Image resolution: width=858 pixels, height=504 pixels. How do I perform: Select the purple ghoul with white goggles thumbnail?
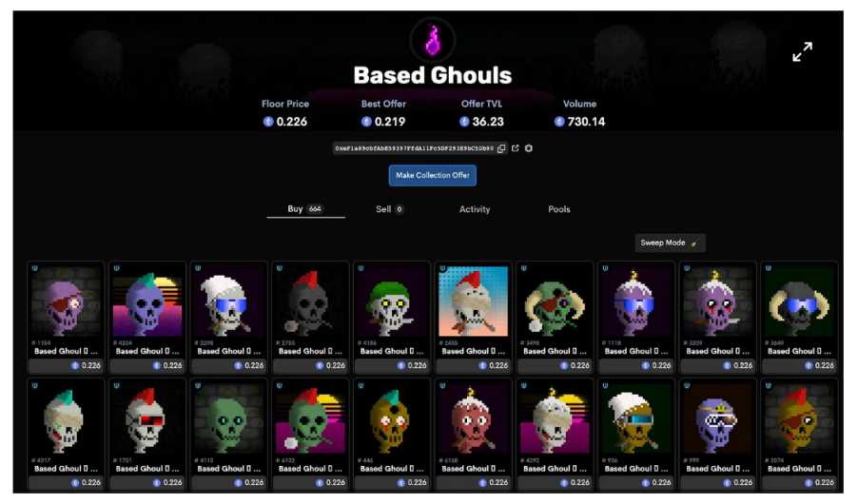[718, 418]
